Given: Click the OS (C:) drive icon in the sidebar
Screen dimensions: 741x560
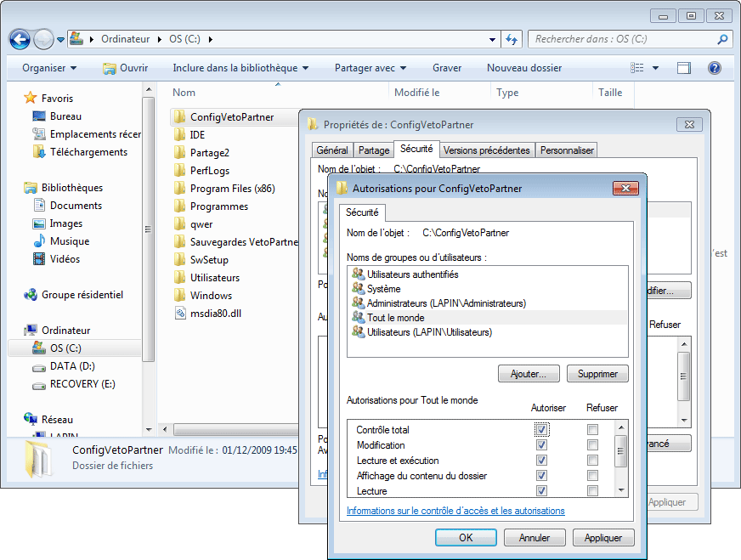Looking at the screenshot, I should click(39, 348).
